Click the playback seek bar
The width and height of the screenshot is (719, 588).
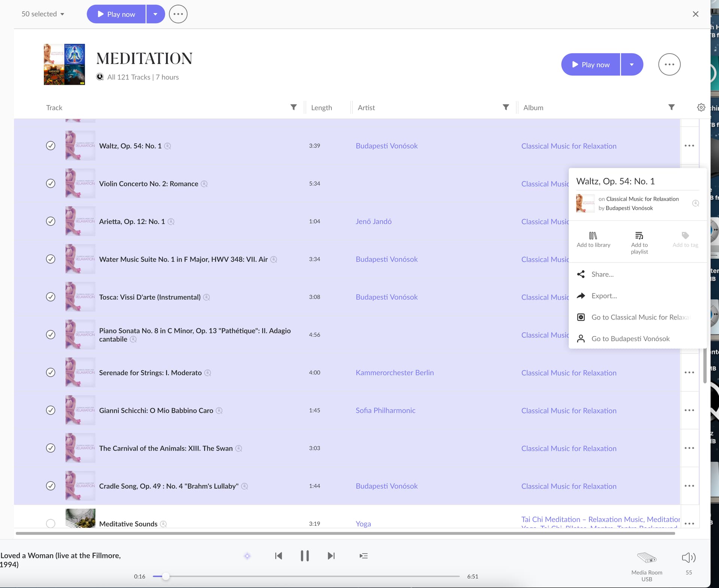pyautogui.click(x=306, y=576)
